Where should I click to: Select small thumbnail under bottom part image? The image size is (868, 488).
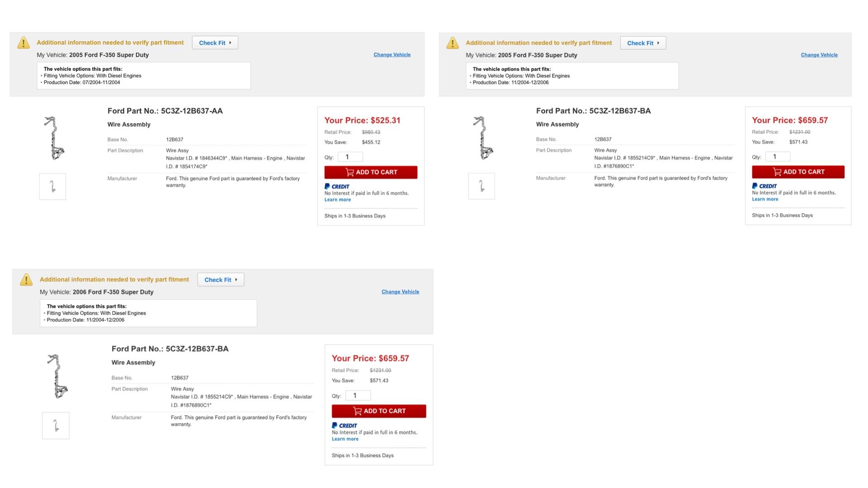point(56,426)
